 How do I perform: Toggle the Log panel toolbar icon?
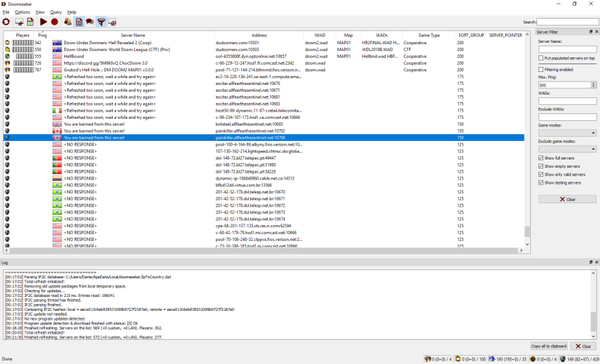(x=79, y=22)
